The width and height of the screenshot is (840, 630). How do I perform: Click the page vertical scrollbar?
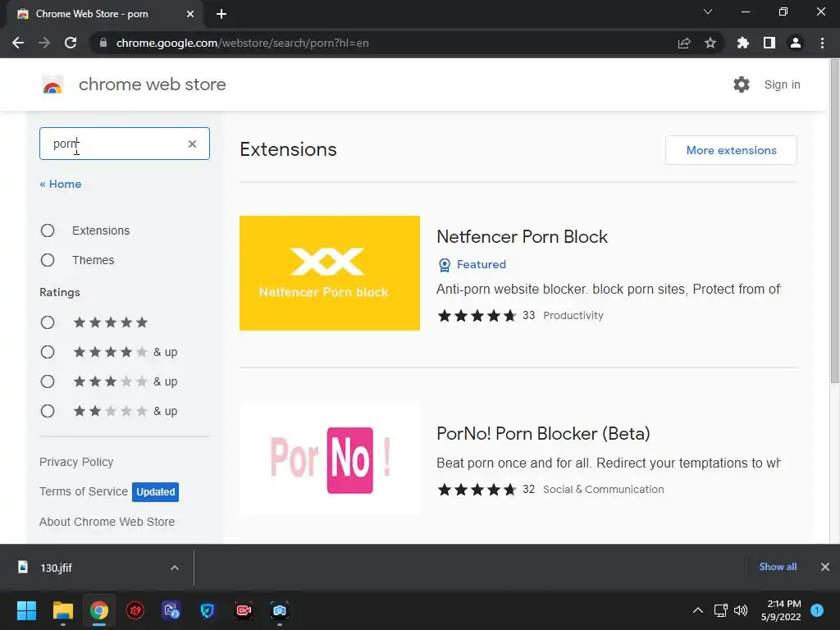pos(834,221)
